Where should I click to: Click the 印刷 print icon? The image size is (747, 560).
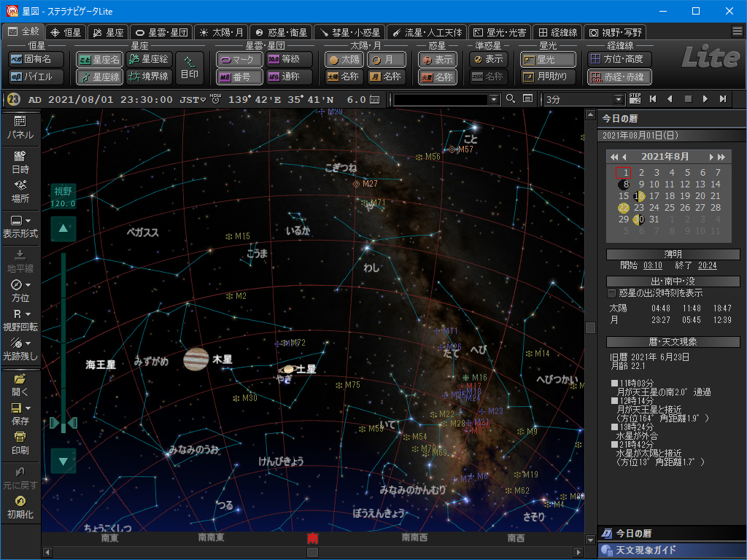[x=20, y=442]
